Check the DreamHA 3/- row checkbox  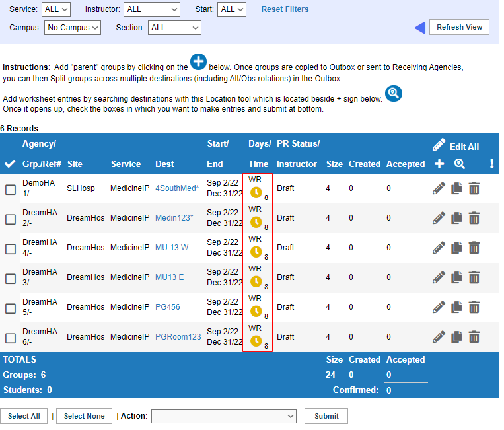(11, 279)
